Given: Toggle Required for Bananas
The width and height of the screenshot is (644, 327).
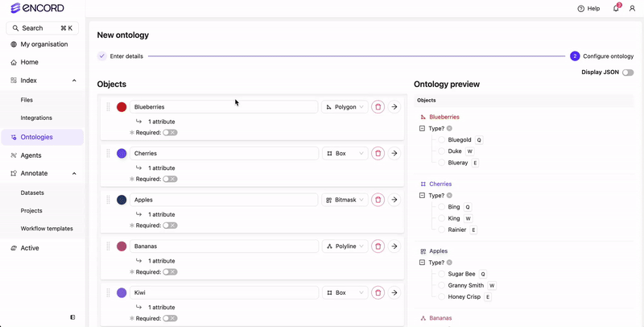Looking at the screenshot, I should pos(170,272).
